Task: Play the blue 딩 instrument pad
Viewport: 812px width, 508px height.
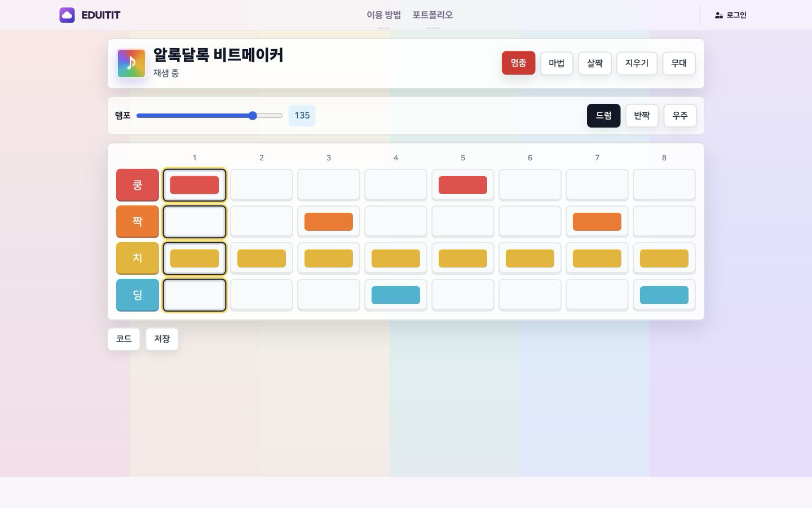Action: tap(138, 295)
